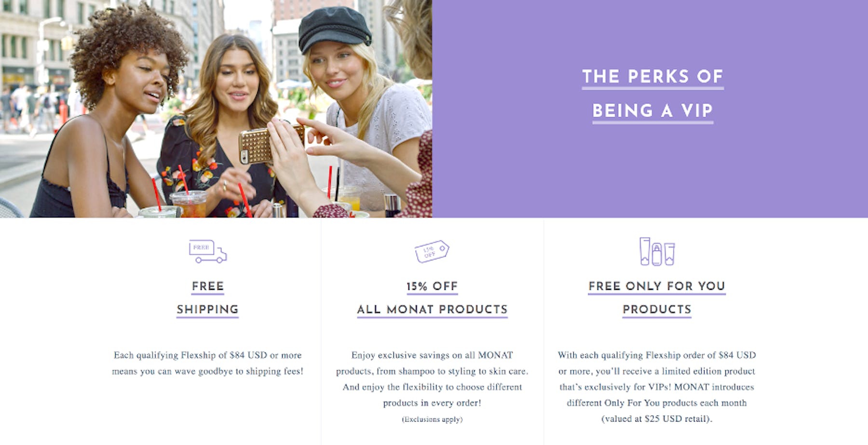Click the exclusive savings description paragraph

432,378
